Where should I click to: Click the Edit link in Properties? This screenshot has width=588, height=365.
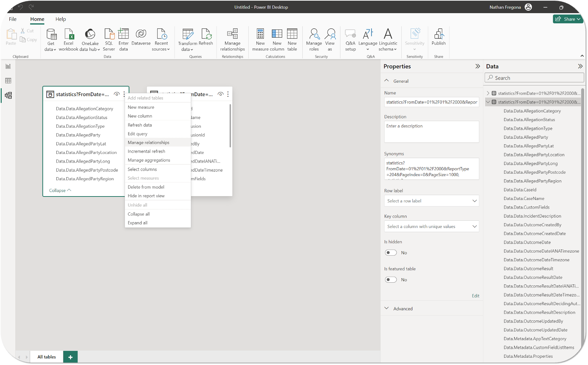click(x=475, y=296)
